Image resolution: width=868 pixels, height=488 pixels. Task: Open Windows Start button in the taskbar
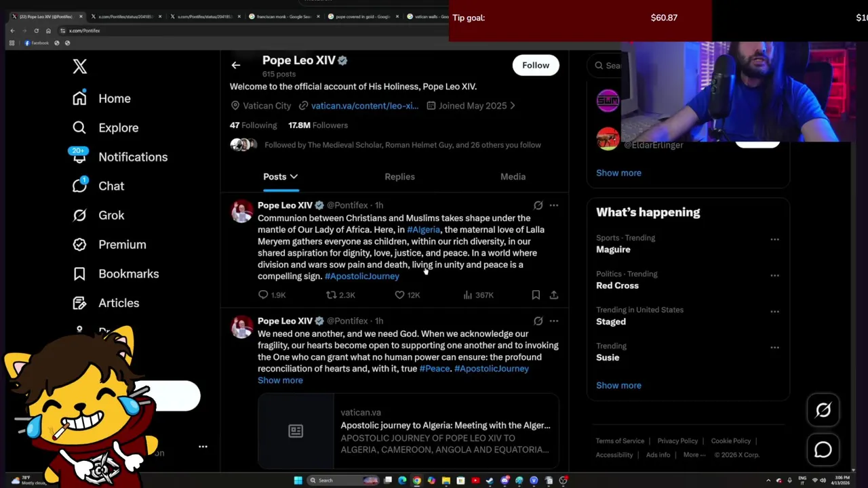click(298, 481)
